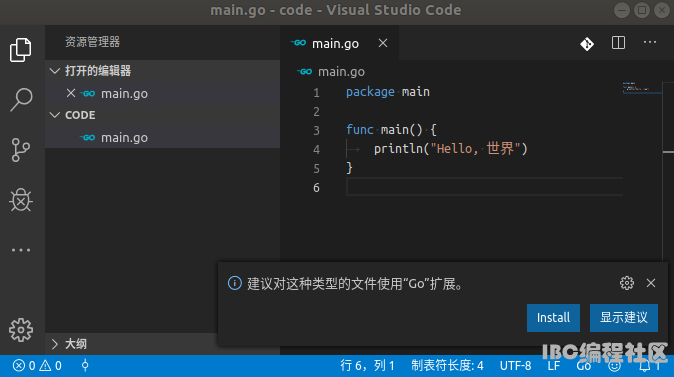674x377 pixels.
Task: Open the editor more actions ellipsis
Action: point(649,42)
